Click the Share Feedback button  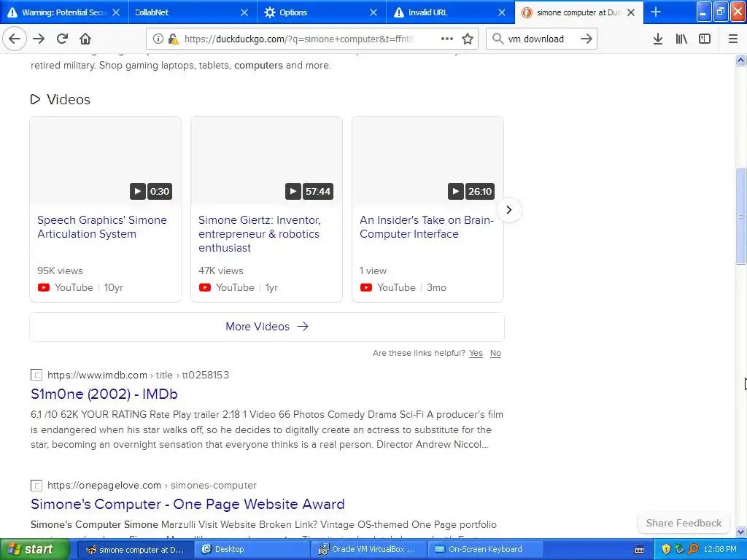[684, 524]
